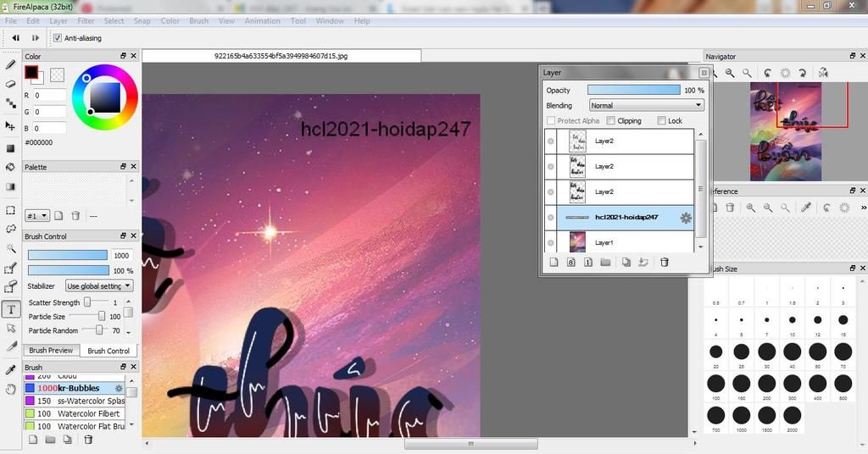This screenshot has height=454, width=868.
Task: Select the Hand tool
Action: pos(10,390)
